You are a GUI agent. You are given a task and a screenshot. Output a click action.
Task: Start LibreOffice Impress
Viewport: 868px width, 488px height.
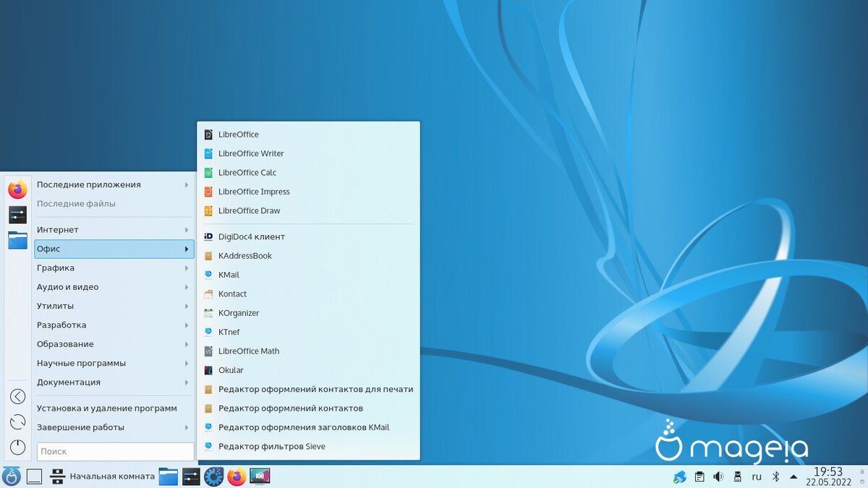pos(308,192)
